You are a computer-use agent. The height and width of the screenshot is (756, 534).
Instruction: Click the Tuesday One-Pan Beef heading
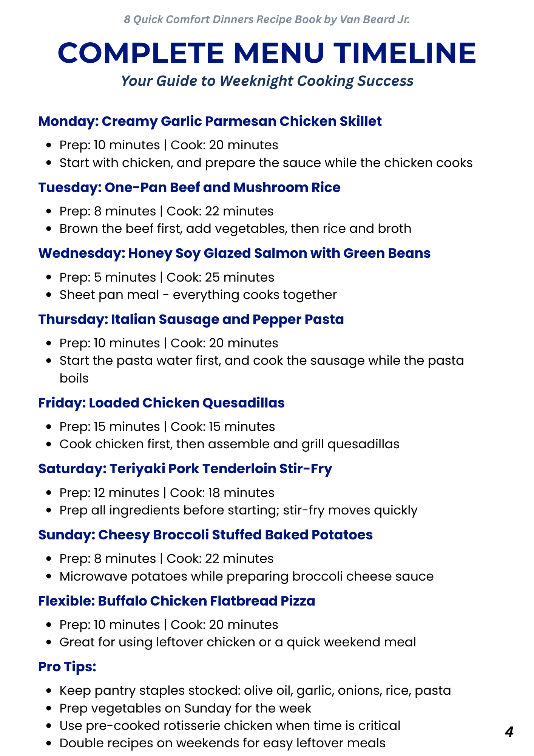(189, 187)
